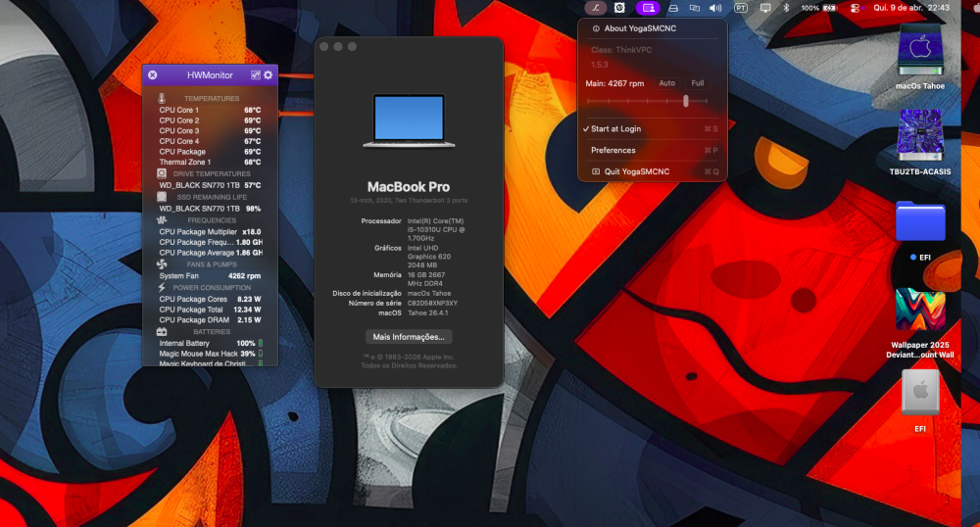Open the disk drive menu bar icon
The height and width of the screenshot is (527, 980).
tap(673, 8)
